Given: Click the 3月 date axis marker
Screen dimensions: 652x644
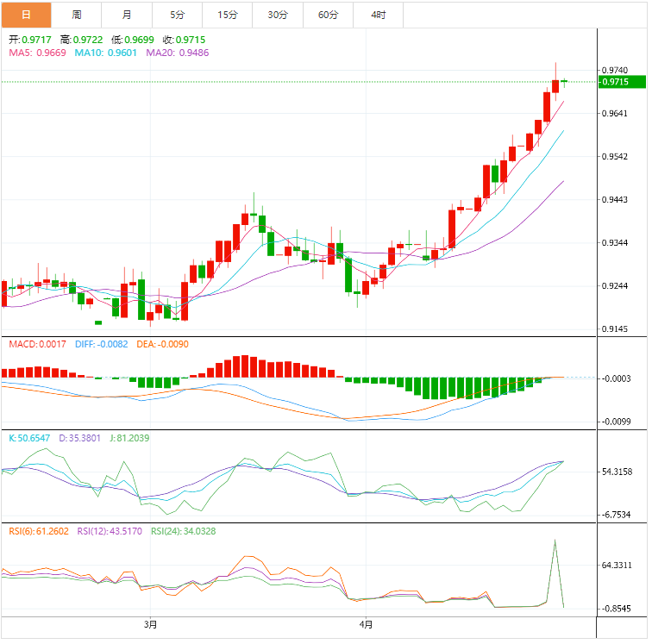Looking at the screenshot, I should click(151, 623).
